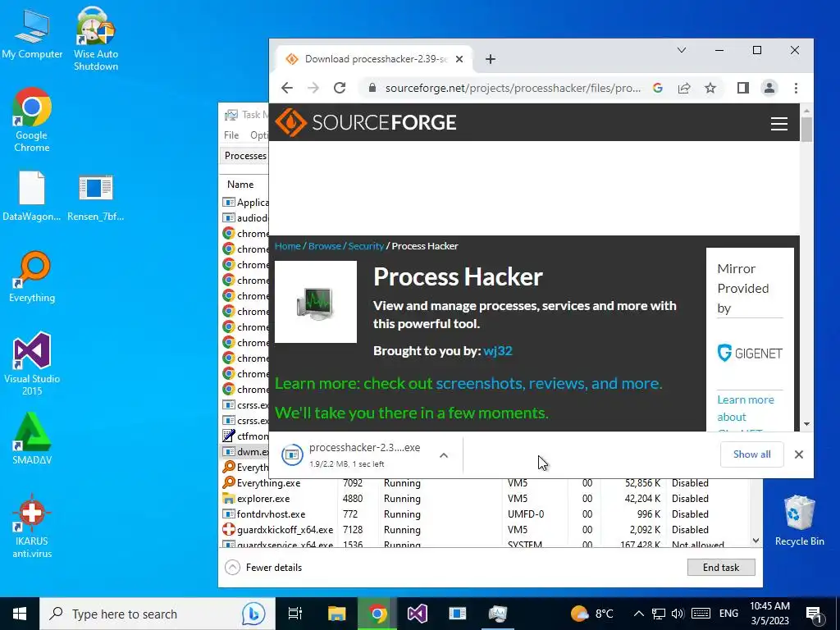This screenshot has height=630, width=840.
Task: Open Task View on taskbar
Action: click(295, 614)
